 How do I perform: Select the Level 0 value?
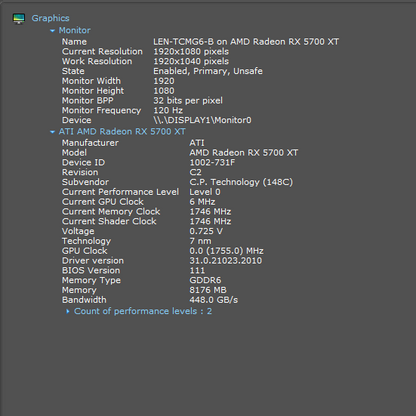pyautogui.click(x=205, y=192)
